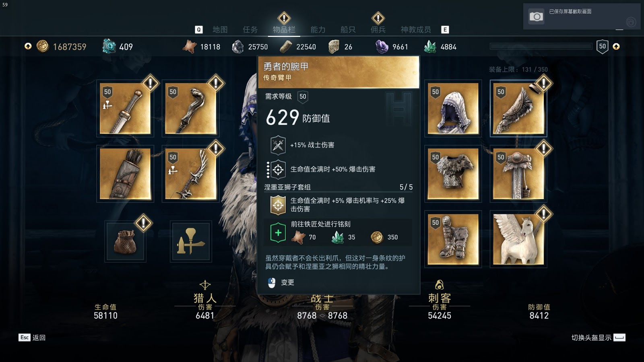Click the saved screenshot notification camera icon
This screenshot has height=362, width=644.
[x=536, y=16]
